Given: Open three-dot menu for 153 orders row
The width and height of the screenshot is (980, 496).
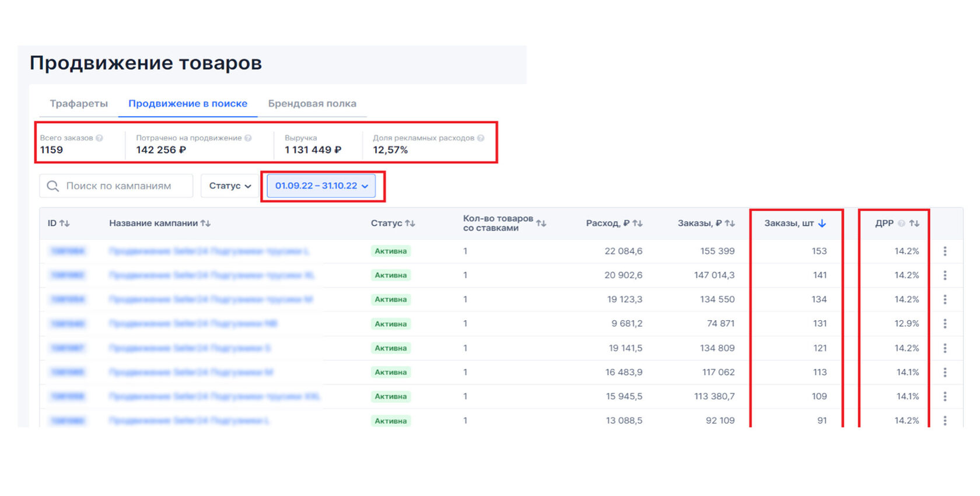Looking at the screenshot, I should 945,251.
